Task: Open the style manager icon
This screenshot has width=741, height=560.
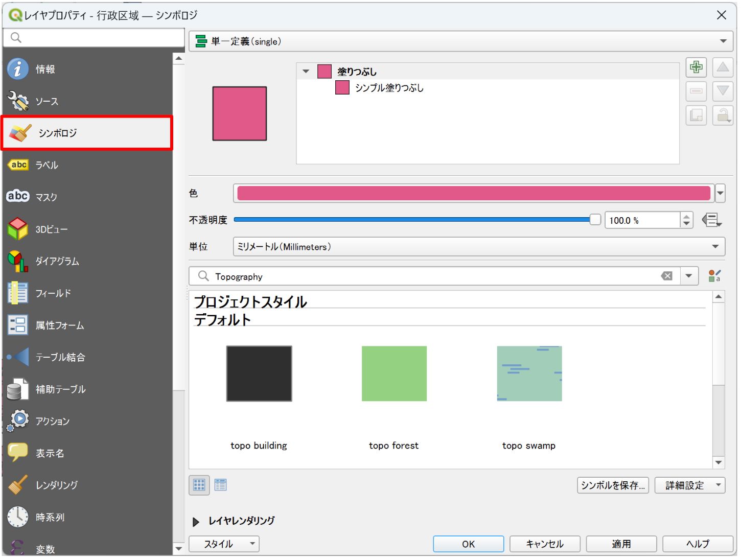Action: (x=714, y=276)
